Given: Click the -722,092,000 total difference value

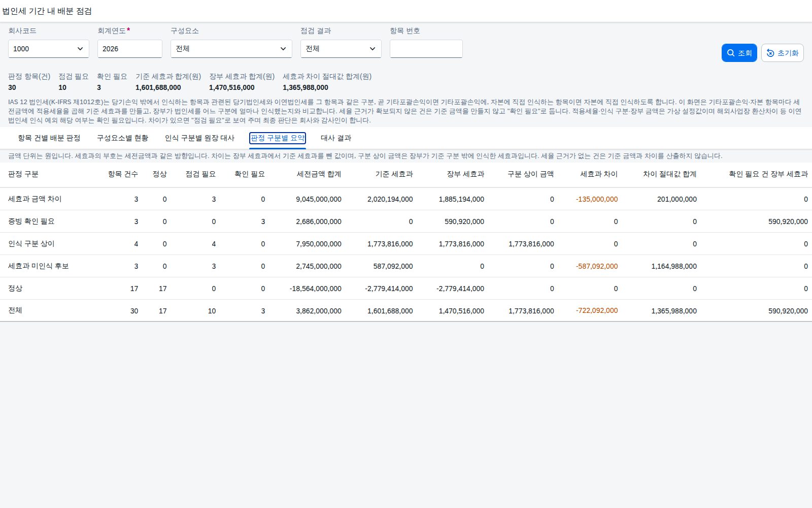Looking at the screenshot, I should click(597, 310).
